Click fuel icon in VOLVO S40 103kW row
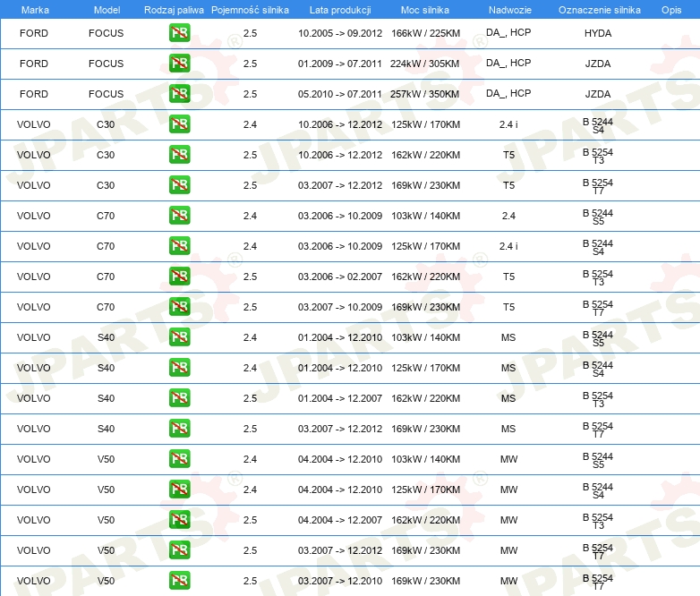The height and width of the screenshot is (596, 700). (x=179, y=337)
